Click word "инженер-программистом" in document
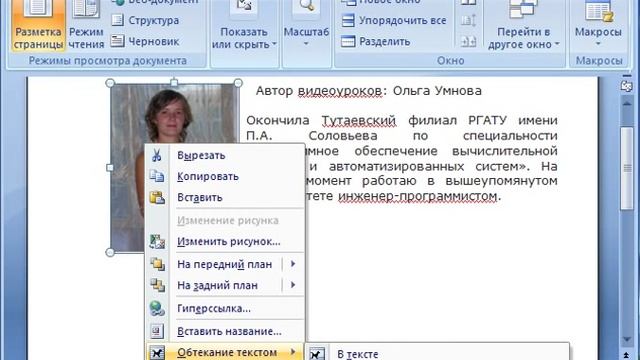Viewport: 640px width, 360px height. tap(418, 196)
